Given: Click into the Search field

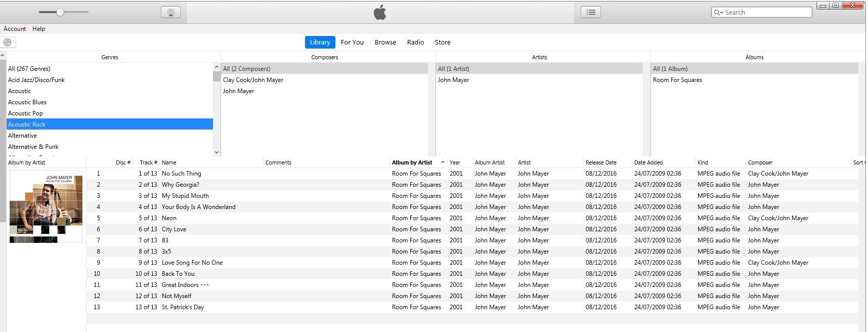Looking at the screenshot, I should pos(761,12).
